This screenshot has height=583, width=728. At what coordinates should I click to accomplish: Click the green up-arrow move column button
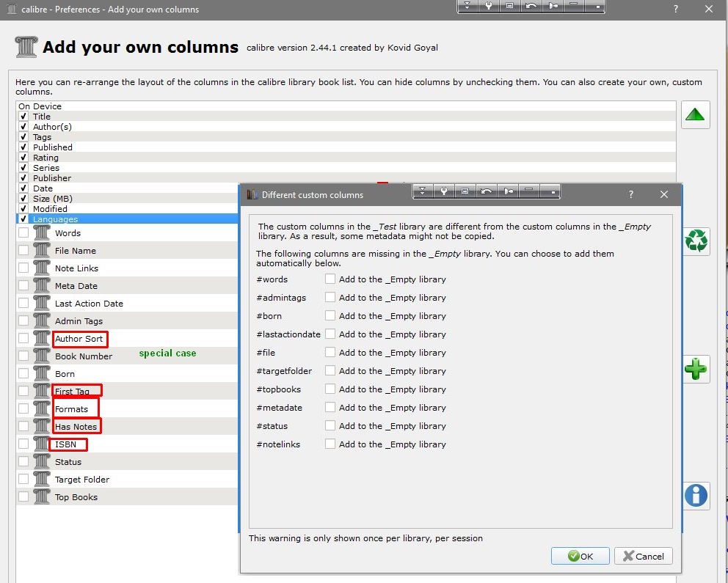click(695, 114)
